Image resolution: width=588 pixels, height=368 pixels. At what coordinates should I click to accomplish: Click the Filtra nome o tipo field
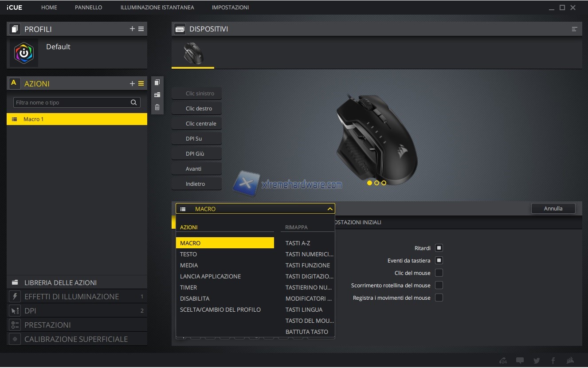coord(71,102)
